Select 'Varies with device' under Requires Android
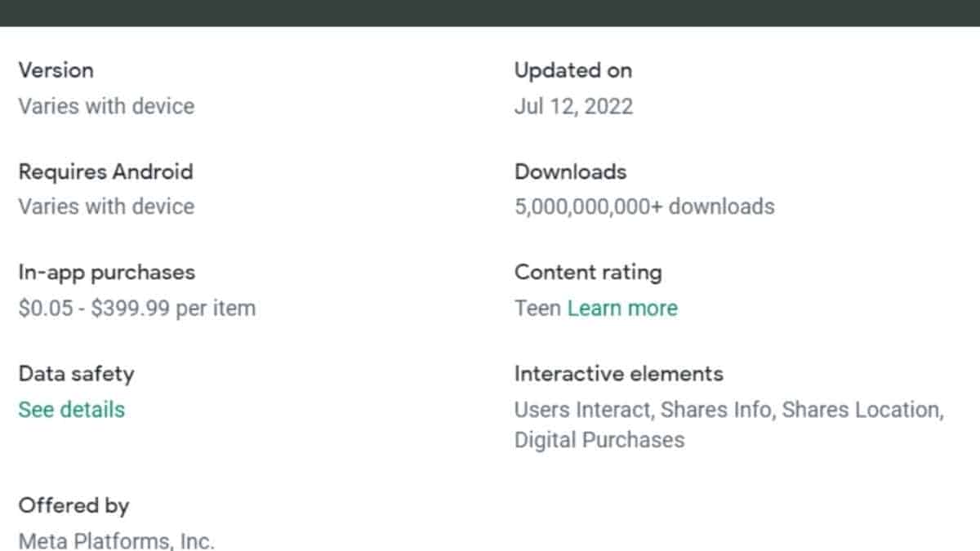The width and height of the screenshot is (980, 551). click(106, 207)
